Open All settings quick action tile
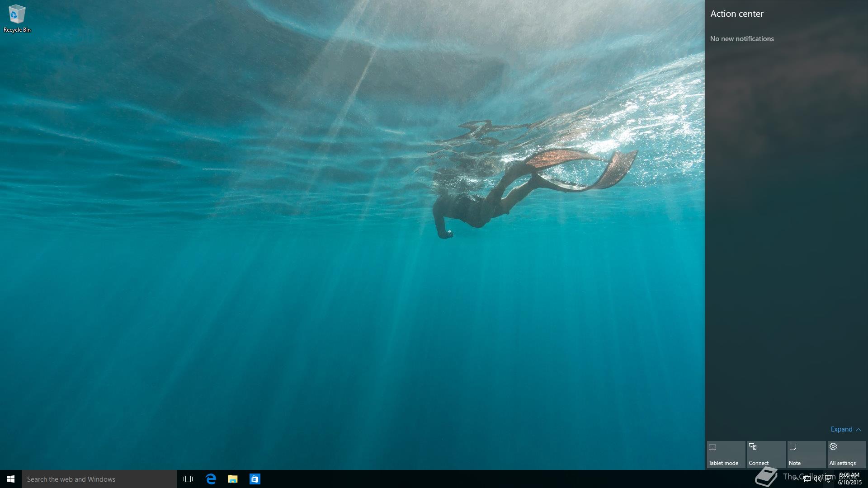The image size is (868, 488). (x=847, y=455)
